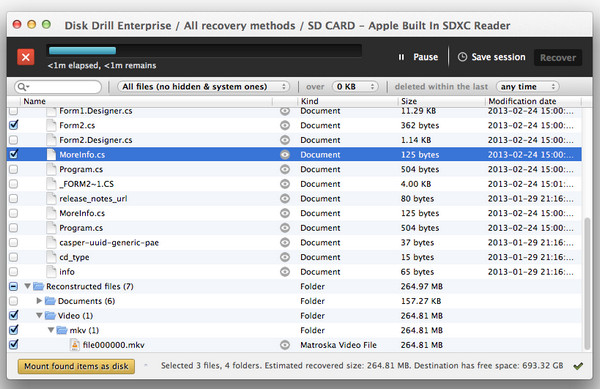The image size is (600, 389).
Task: Check the _FORM2~1.CS checkbox
Action: tap(13, 184)
